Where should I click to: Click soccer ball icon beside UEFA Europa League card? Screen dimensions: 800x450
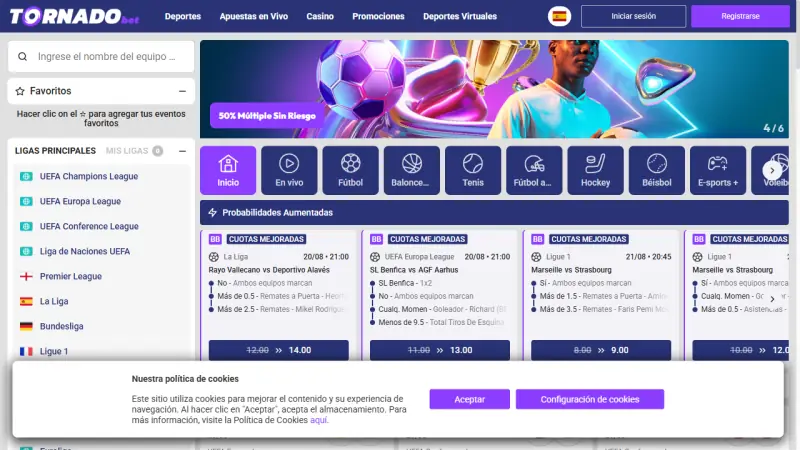375,257
